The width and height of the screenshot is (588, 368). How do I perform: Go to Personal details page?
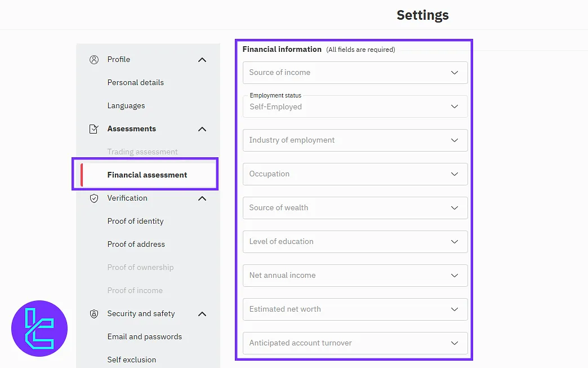tap(135, 82)
